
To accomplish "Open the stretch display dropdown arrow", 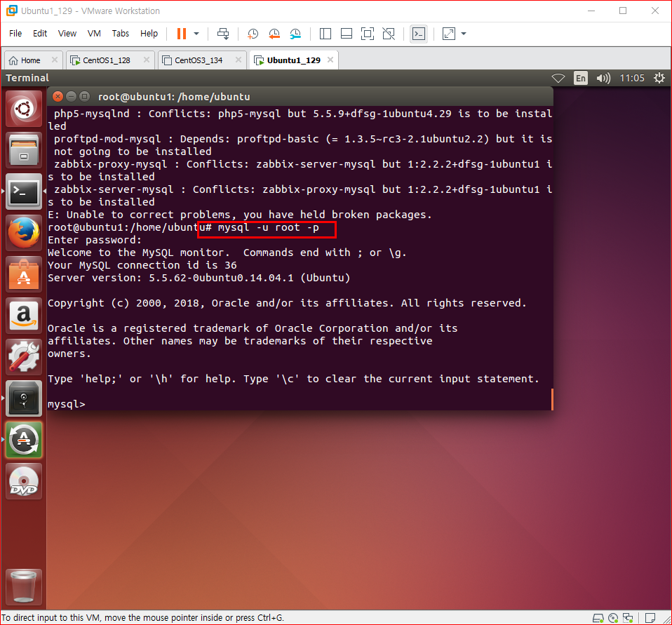I will (463, 34).
